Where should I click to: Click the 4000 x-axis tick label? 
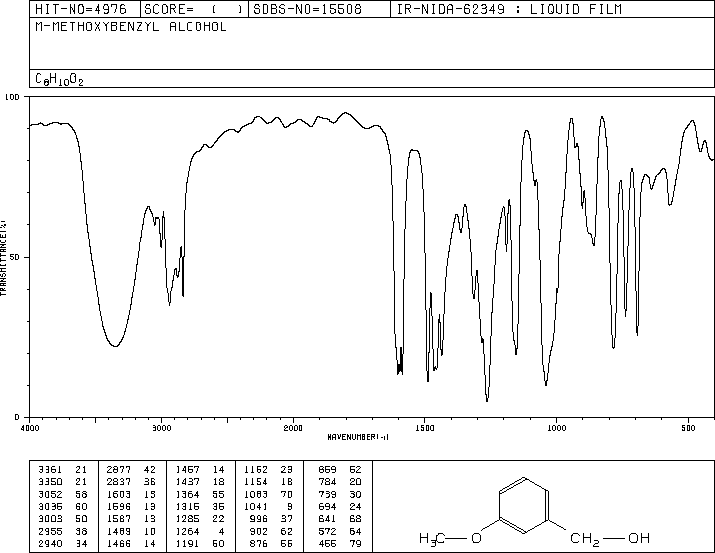30,428
